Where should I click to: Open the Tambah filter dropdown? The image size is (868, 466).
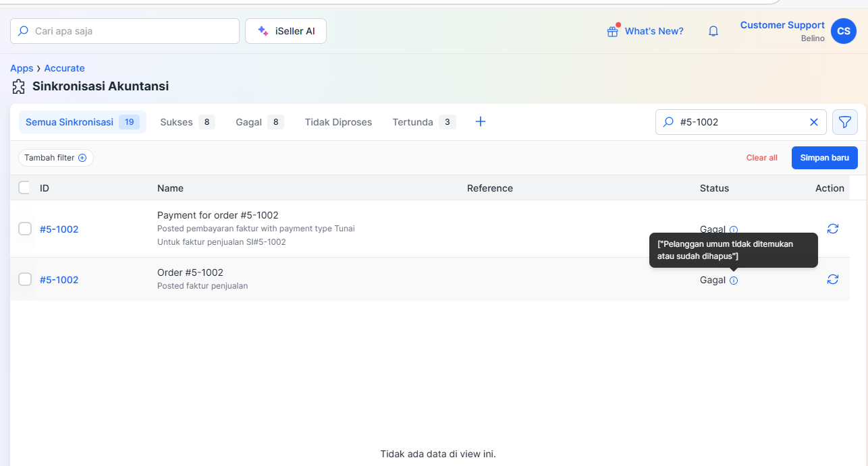click(x=56, y=158)
